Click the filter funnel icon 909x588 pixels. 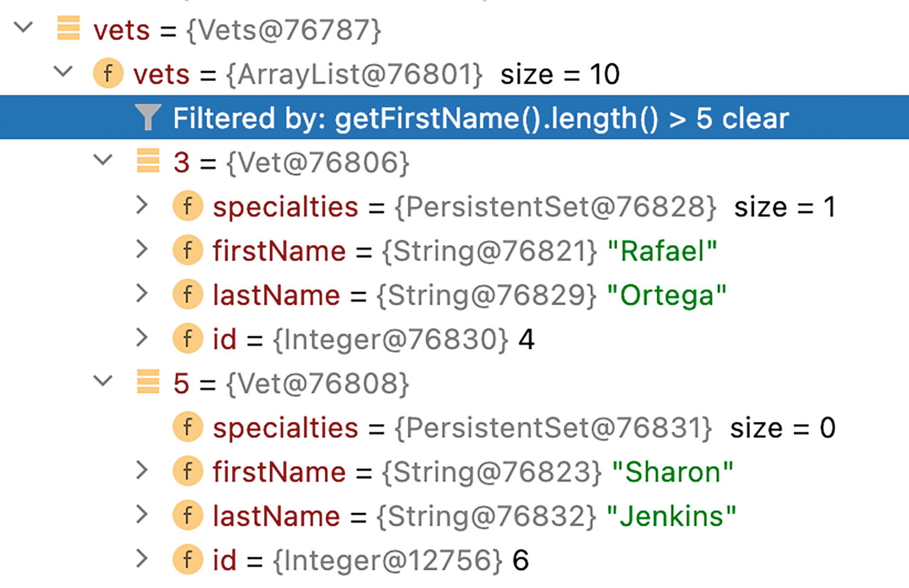point(148,117)
